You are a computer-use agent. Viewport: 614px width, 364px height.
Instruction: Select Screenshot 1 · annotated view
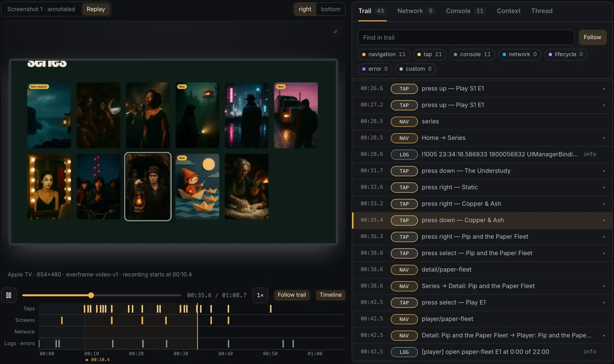pyautogui.click(x=41, y=9)
